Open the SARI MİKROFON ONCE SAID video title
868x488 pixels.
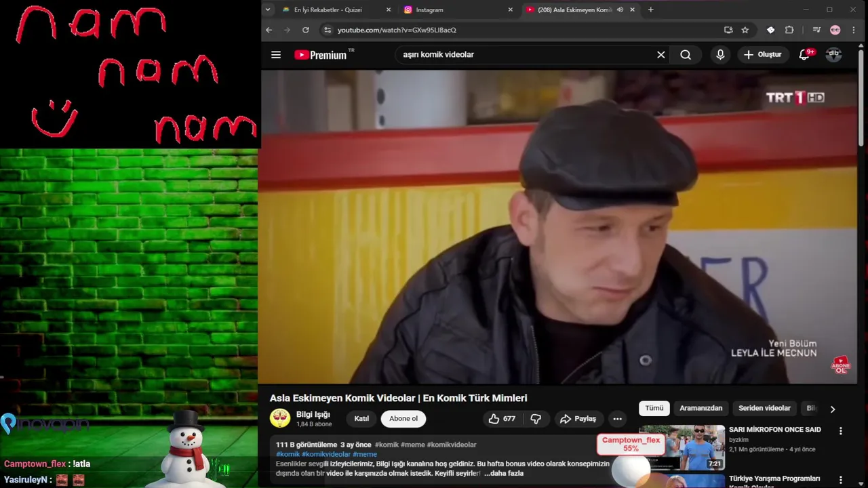click(x=775, y=430)
